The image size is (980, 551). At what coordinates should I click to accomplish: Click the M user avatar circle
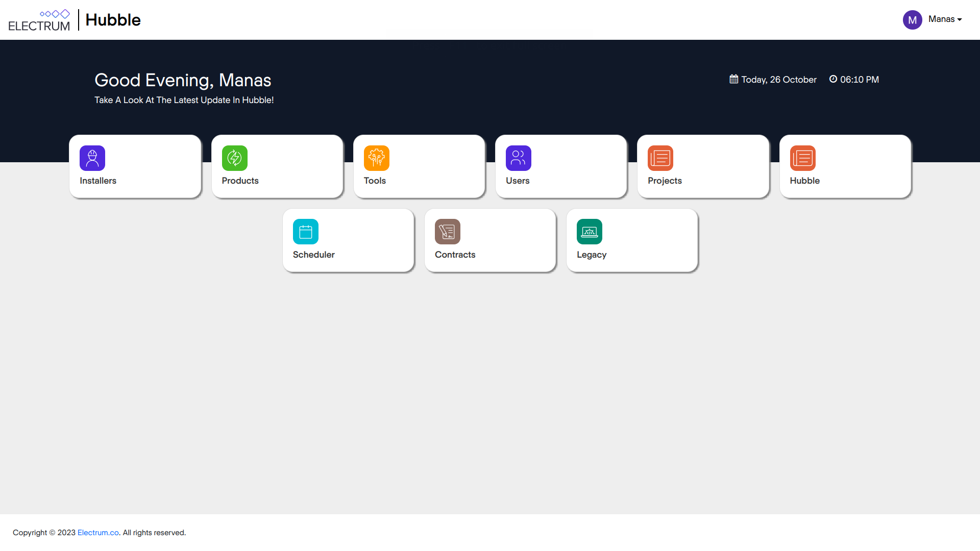(913, 20)
